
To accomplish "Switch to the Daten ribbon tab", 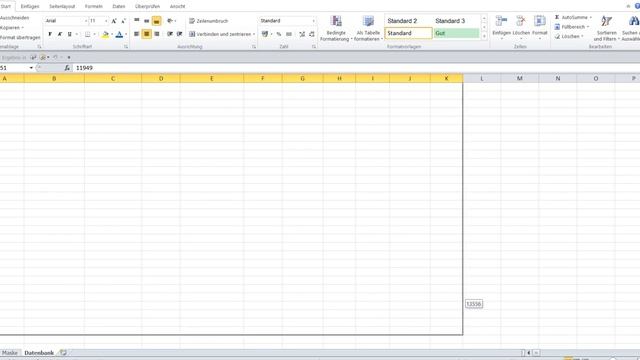I will click(119, 7).
